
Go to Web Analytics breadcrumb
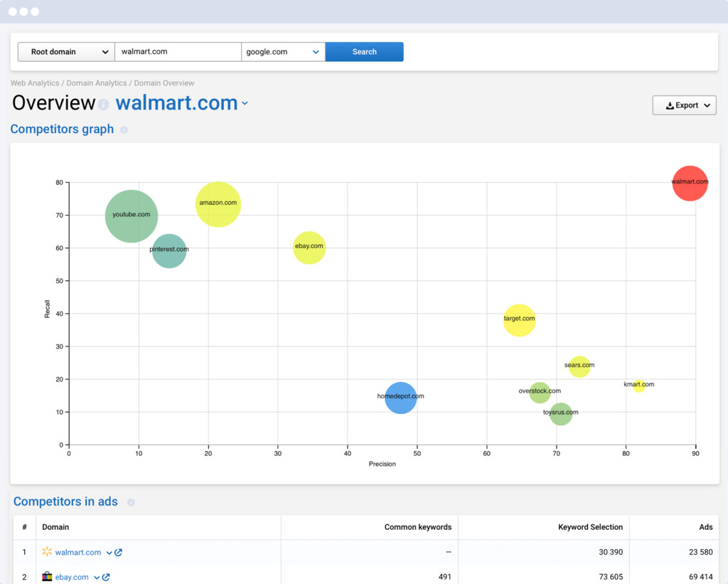pyautogui.click(x=35, y=83)
